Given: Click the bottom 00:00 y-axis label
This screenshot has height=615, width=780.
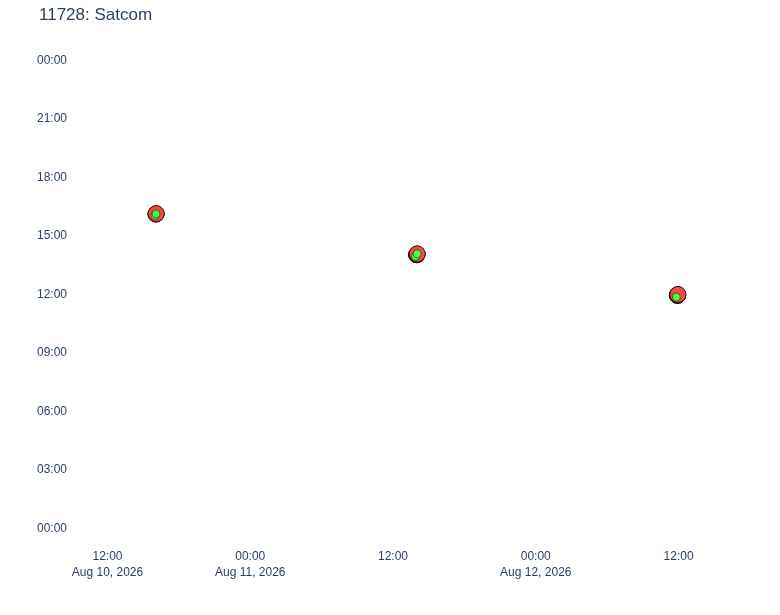Looking at the screenshot, I should click(x=52, y=527).
